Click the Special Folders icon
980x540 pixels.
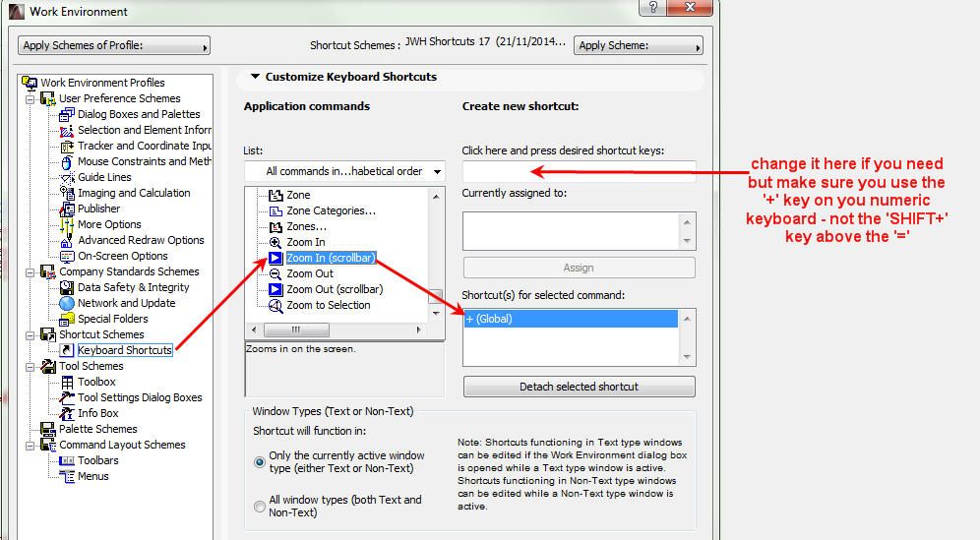(x=66, y=320)
